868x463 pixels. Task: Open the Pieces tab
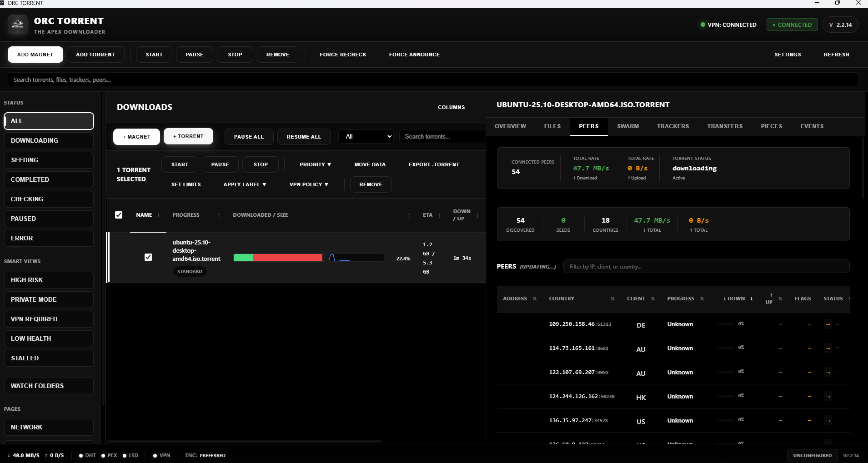(772, 126)
